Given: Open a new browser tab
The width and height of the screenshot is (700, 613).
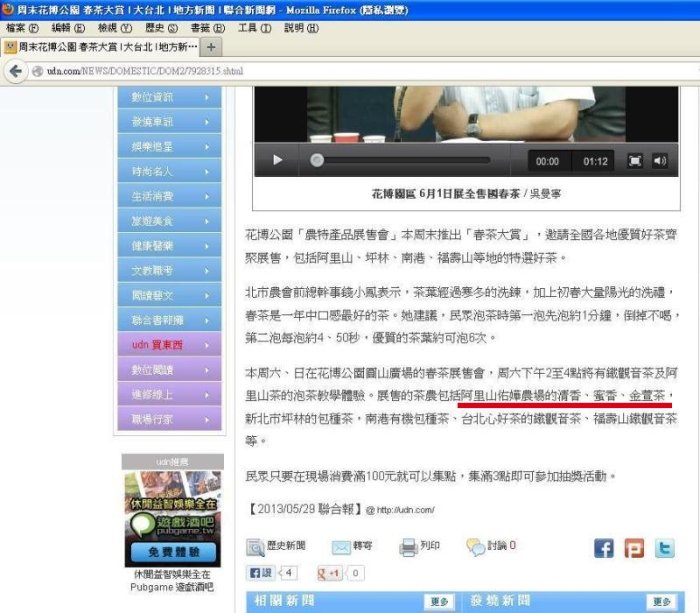Looking at the screenshot, I should [x=213, y=47].
